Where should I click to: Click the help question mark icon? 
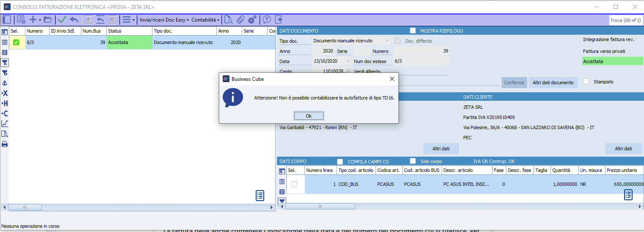tap(267, 19)
